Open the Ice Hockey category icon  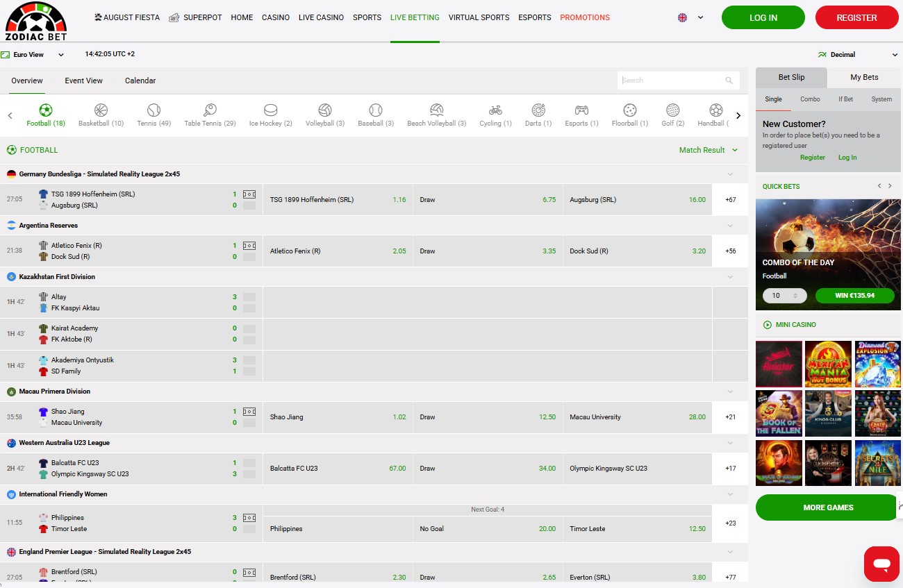coord(270,110)
